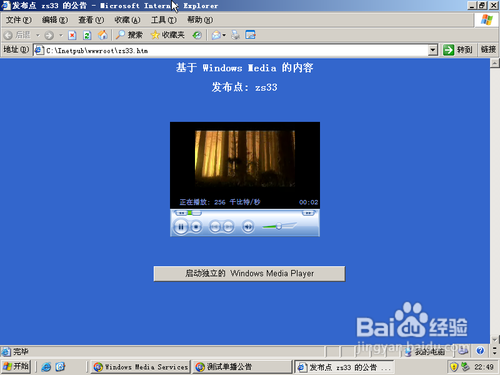Click the taskbar clock showing 22:49
500x375 pixels.
pos(484,367)
